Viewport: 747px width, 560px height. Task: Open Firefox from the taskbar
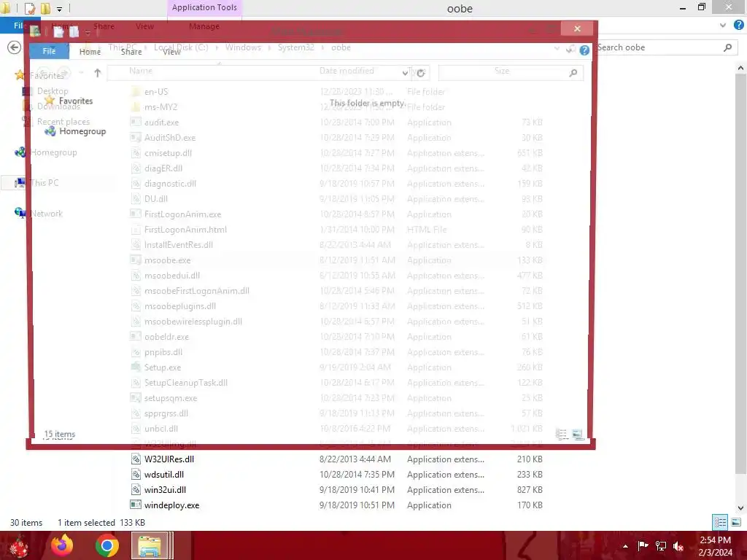62,545
